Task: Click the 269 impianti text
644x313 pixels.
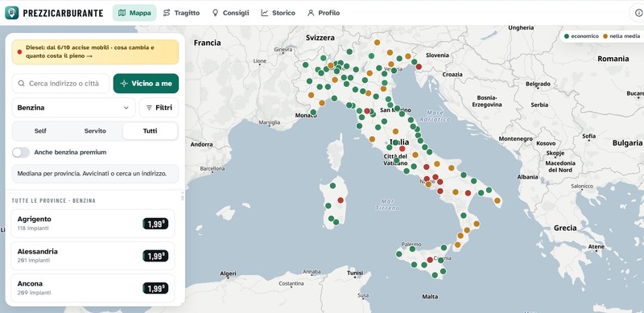Action: [34, 293]
